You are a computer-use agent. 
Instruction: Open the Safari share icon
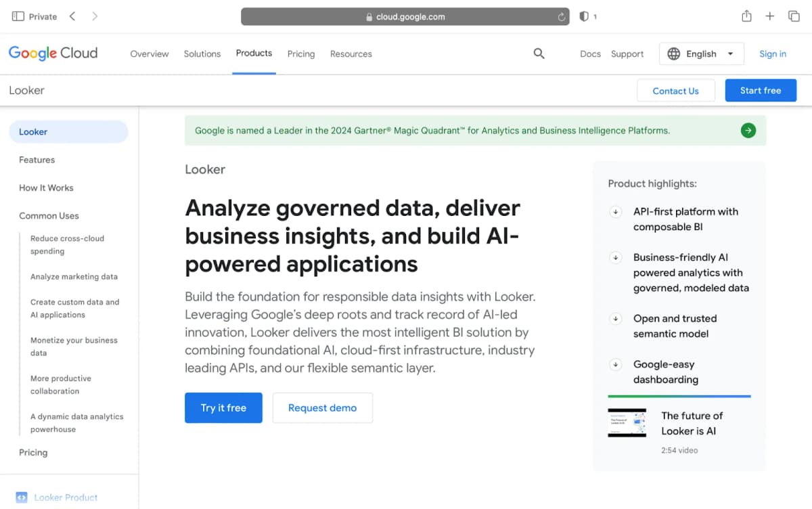point(746,16)
